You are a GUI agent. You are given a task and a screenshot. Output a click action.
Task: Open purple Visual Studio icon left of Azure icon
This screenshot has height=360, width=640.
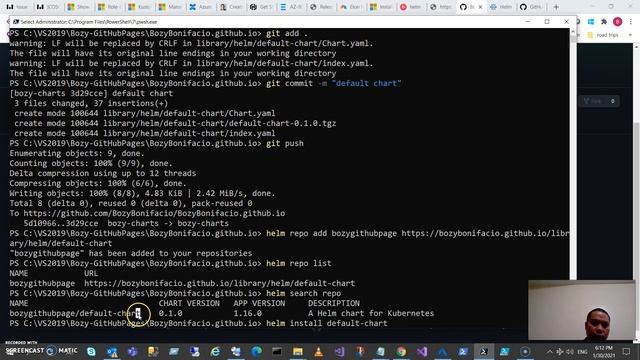pyautogui.click(x=422, y=351)
